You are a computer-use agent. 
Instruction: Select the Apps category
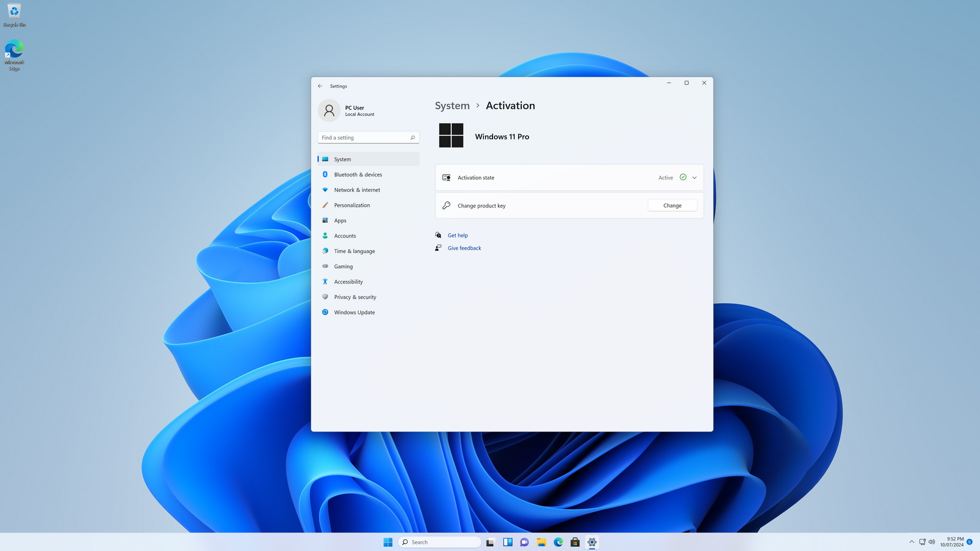(368, 220)
